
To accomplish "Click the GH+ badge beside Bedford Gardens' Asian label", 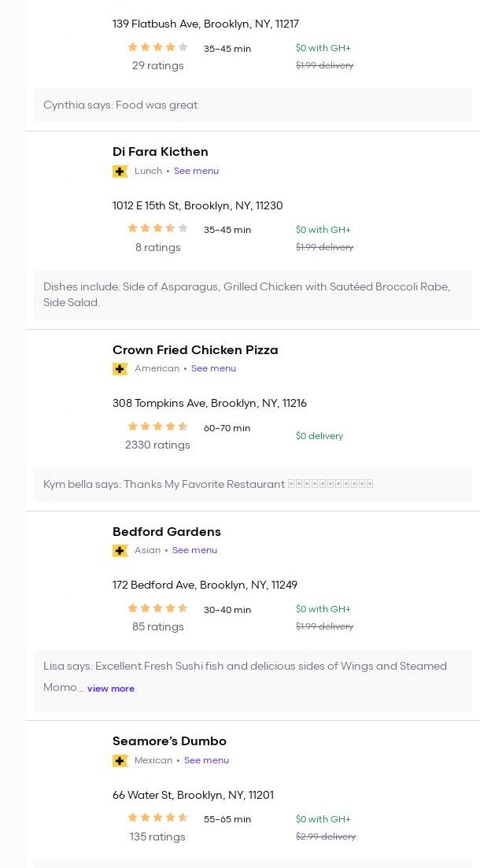I will 120,551.
